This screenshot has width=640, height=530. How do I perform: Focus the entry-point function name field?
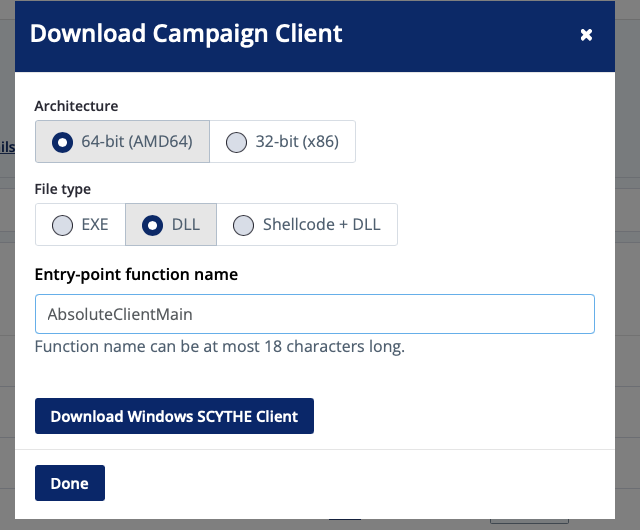pos(315,314)
